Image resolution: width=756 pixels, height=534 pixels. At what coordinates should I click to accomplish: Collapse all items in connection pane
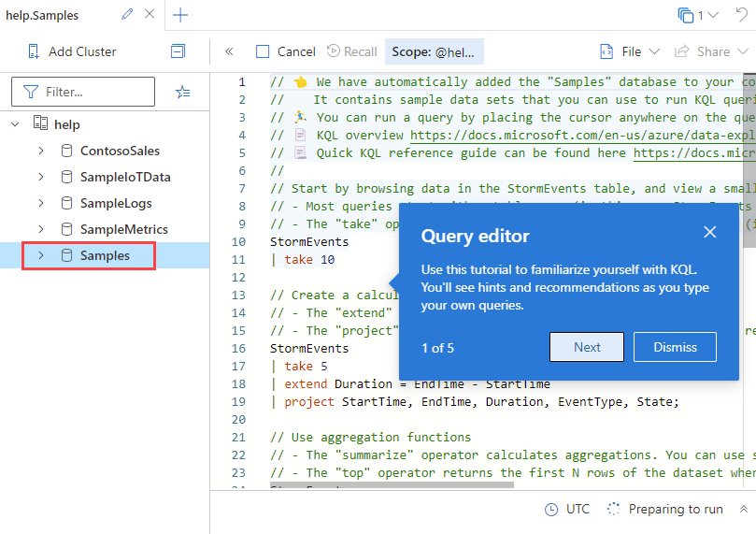pos(178,51)
